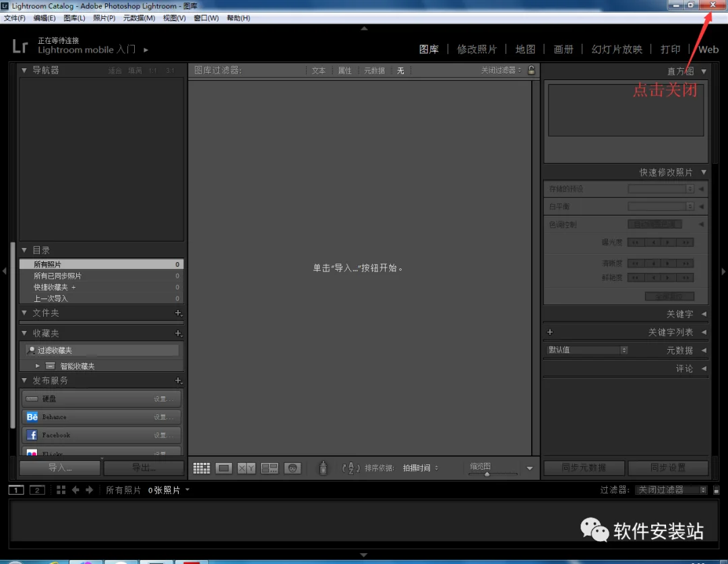The width and height of the screenshot is (728, 564).
Task: Go forward using the filmstrip right arrow
Action: coord(89,490)
